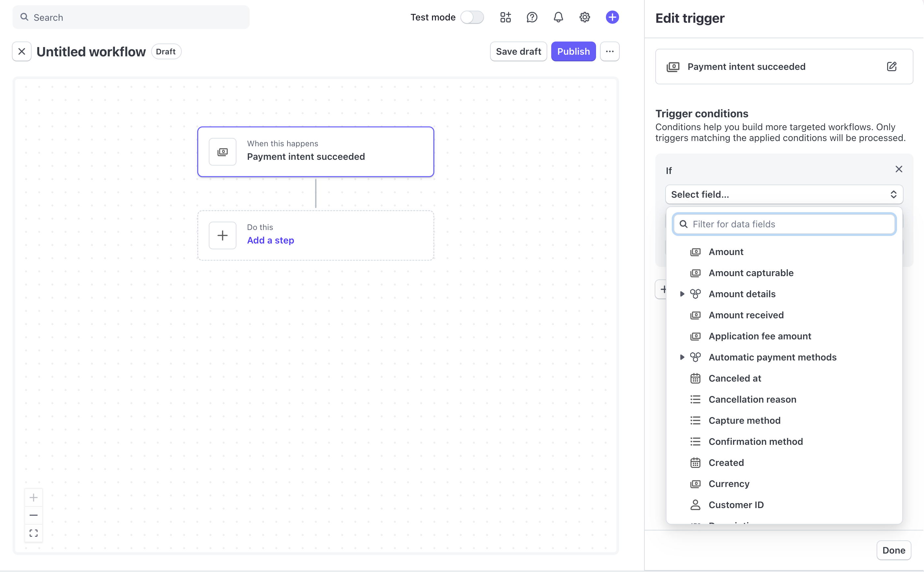Image resolution: width=924 pixels, height=572 pixels.
Task: Toggle Test mode switch
Action: point(472,17)
